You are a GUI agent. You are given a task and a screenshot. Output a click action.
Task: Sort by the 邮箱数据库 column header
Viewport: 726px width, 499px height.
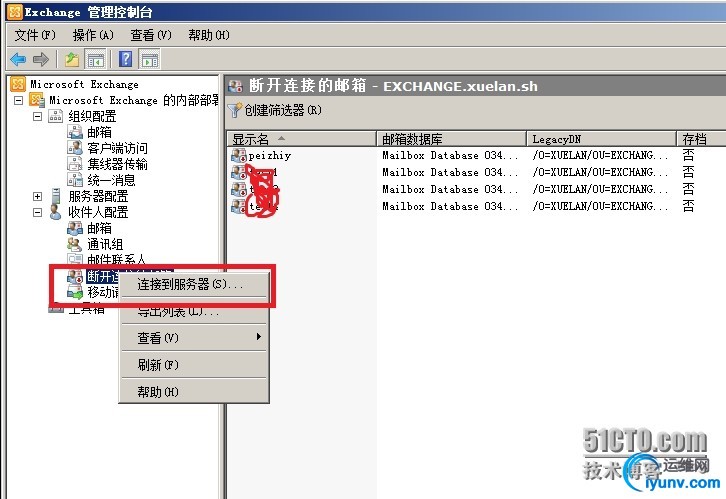tap(451, 139)
